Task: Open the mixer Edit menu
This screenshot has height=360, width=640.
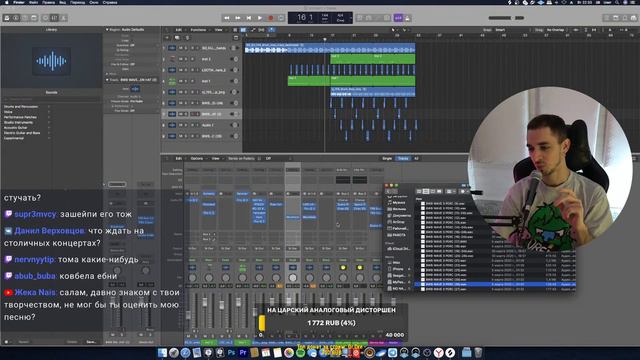Action: [x=179, y=158]
